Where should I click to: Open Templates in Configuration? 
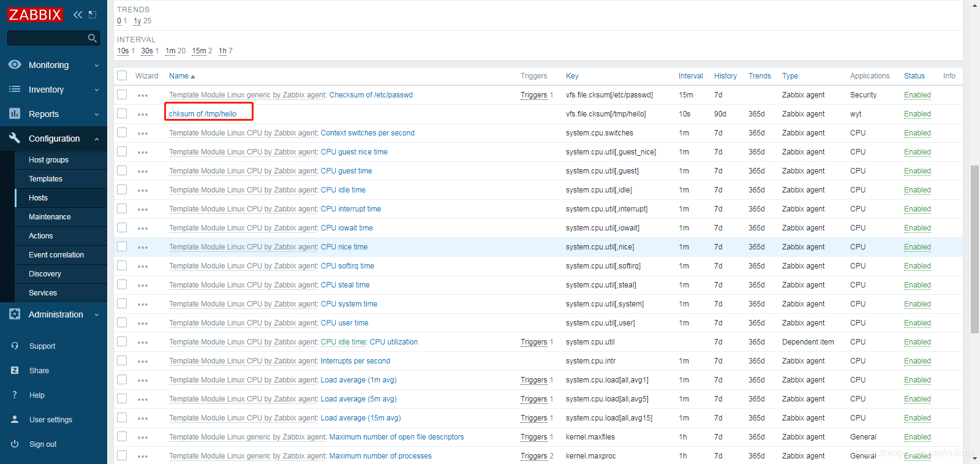45,179
